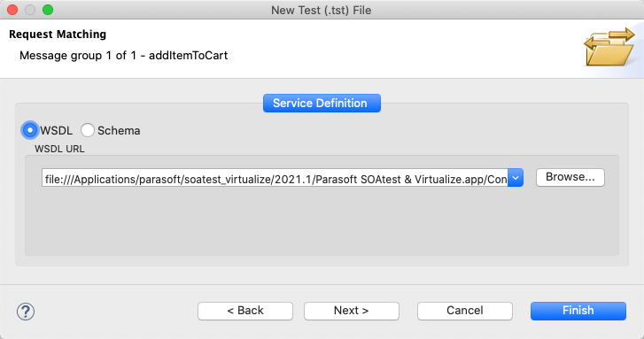Go to previous page with Back

pyautogui.click(x=245, y=311)
